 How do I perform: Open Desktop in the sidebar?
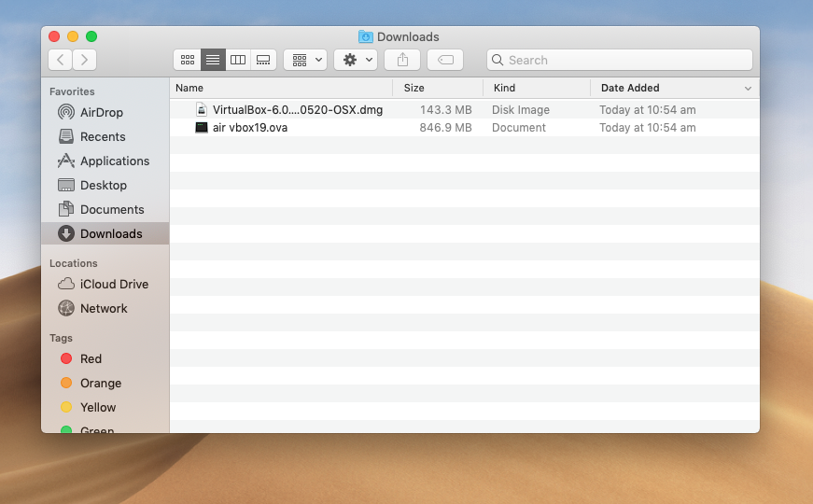pyautogui.click(x=104, y=185)
